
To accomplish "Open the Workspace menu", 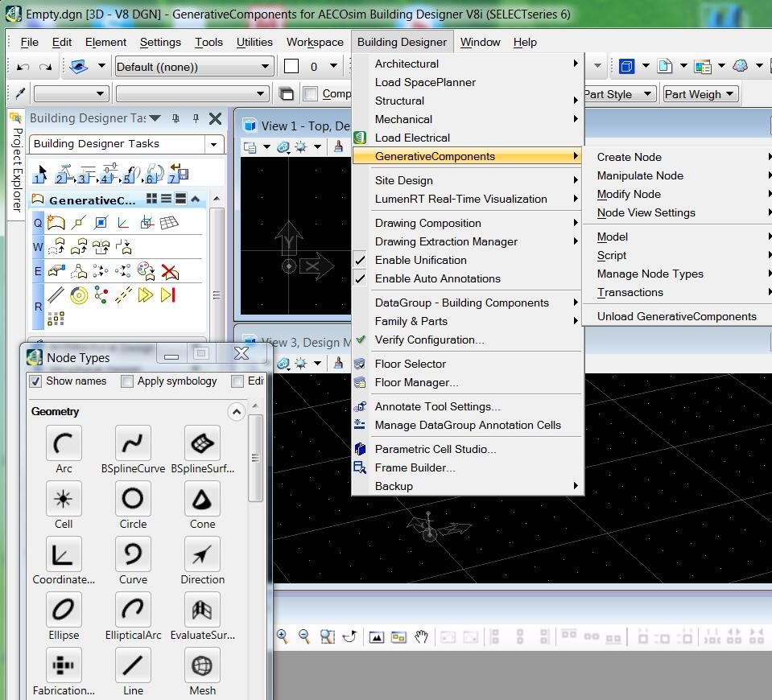I will pos(315,43).
